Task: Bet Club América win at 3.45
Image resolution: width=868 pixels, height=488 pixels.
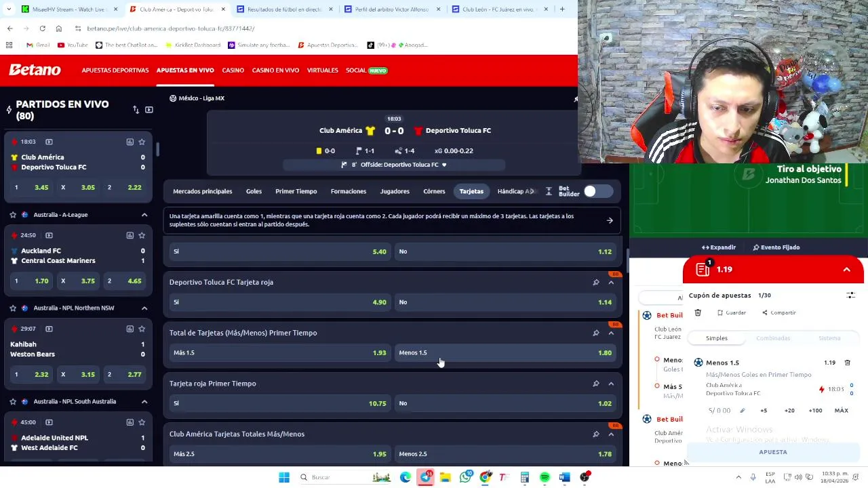Action: click(32, 188)
